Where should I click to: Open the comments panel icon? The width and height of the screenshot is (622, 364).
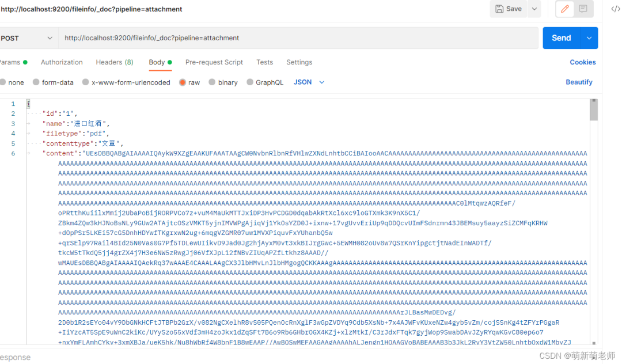(x=582, y=9)
